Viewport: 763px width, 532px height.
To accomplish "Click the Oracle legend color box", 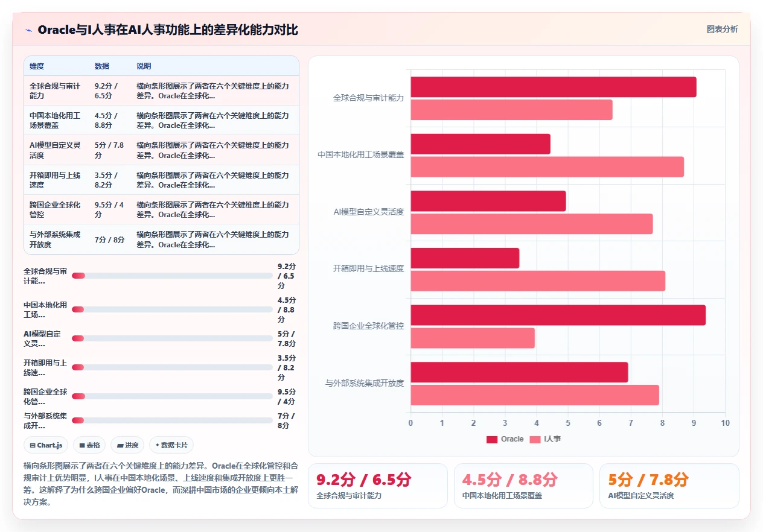I will coord(492,439).
